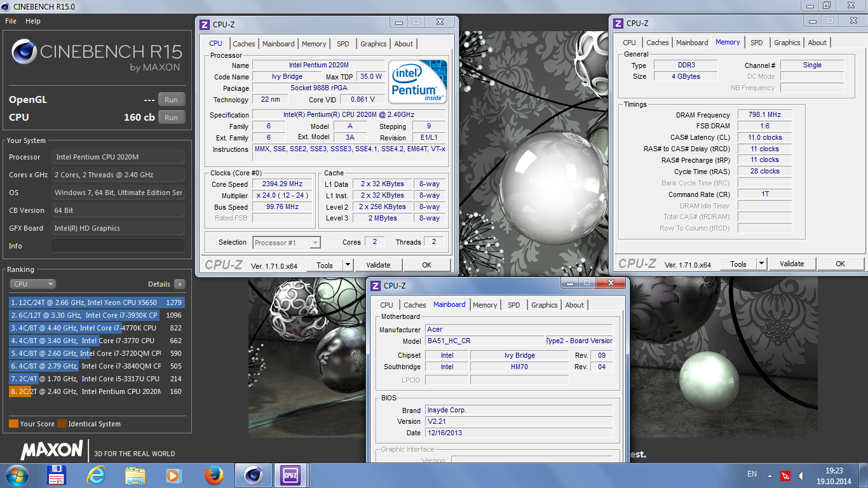This screenshot has height=488, width=868.
Task: Click OK in CPU-Z Memory window
Action: pyautogui.click(x=841, y=264)
